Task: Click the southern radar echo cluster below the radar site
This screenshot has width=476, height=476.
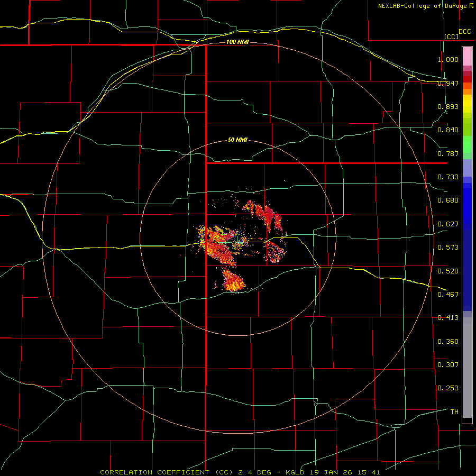Action: [233, 280]
